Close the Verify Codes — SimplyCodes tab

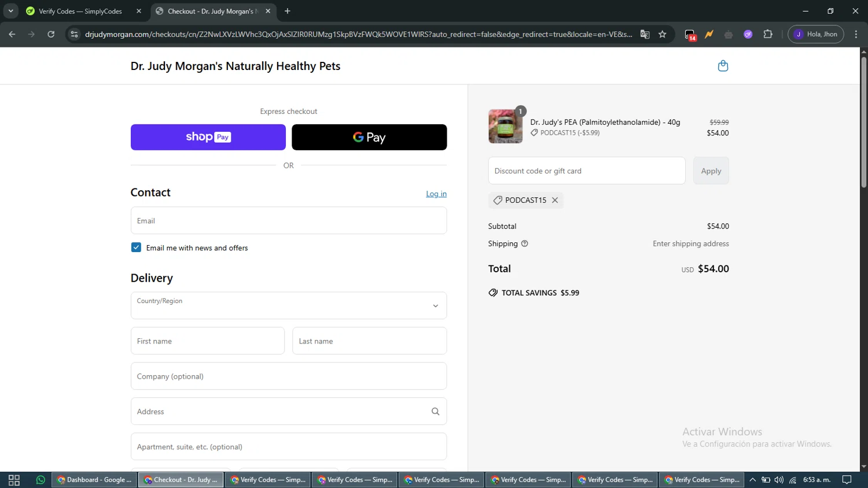pyautogui.click(x=139, y=11)
